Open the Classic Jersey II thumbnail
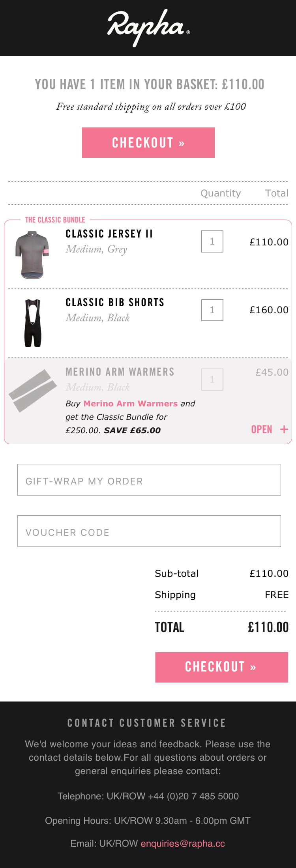296x868 pixels. pos(32,254)
